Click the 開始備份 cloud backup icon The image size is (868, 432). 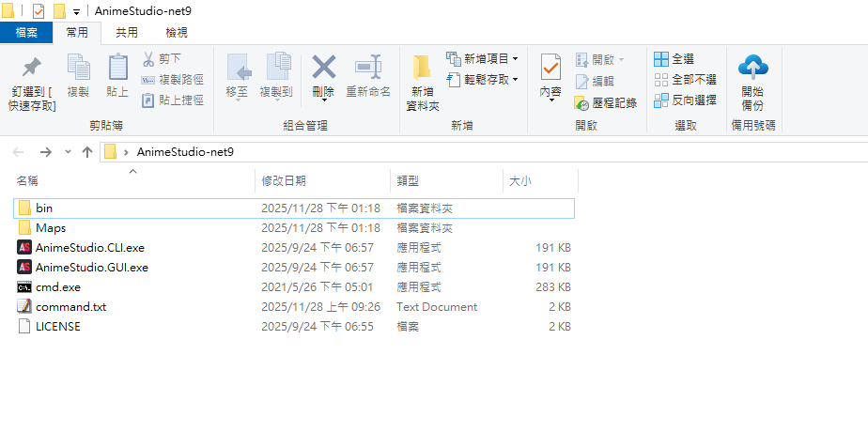(x=752, y=69)
